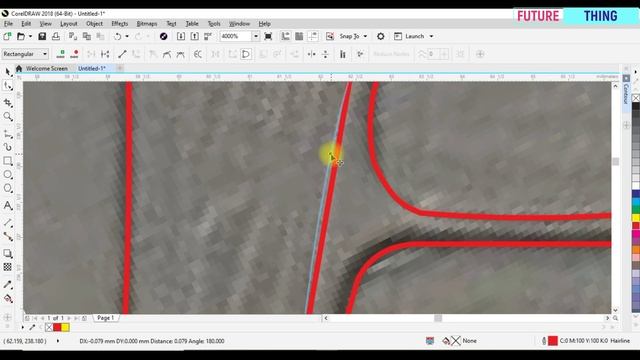Click the Cut icon in standard toolbar
Viewport: 640px width, 360px height.
pyautogui.click(x=73, y=36)
